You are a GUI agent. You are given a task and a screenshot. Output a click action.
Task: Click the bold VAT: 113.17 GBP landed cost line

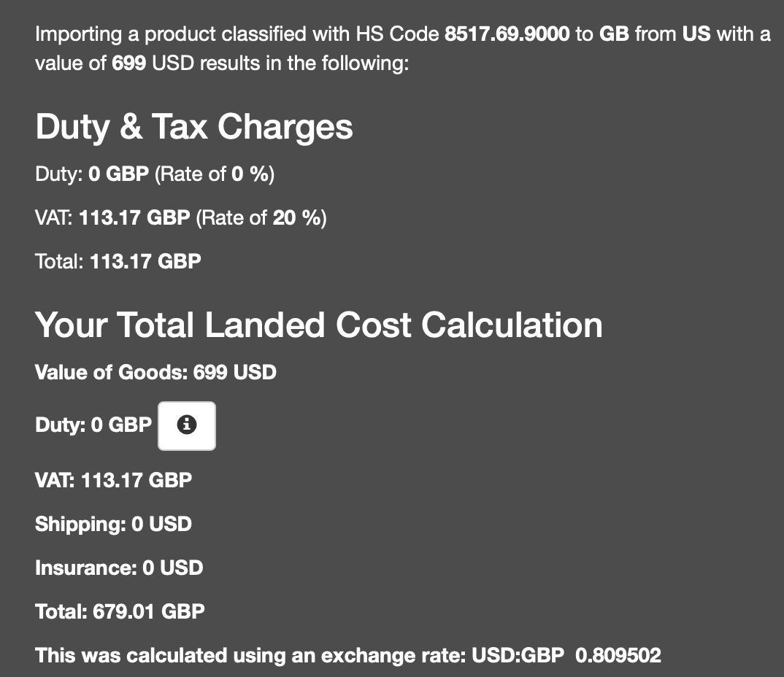[113, 480]
